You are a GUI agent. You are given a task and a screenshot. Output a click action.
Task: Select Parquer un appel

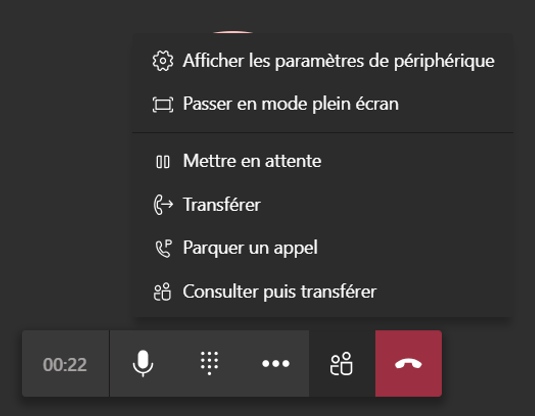[323, 248]
